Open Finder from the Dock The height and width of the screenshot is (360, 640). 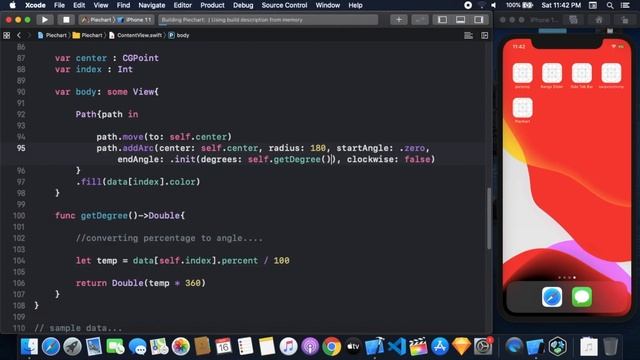[29, 347]
